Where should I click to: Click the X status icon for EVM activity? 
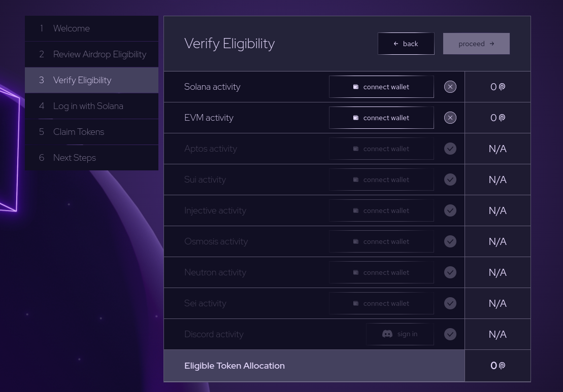point(450,118)
